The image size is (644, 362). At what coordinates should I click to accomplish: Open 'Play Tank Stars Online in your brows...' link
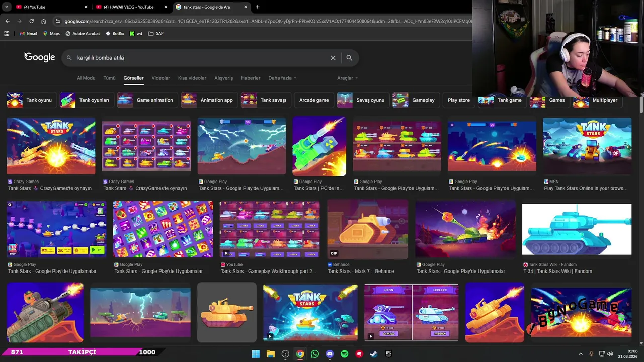pos(586,188)
